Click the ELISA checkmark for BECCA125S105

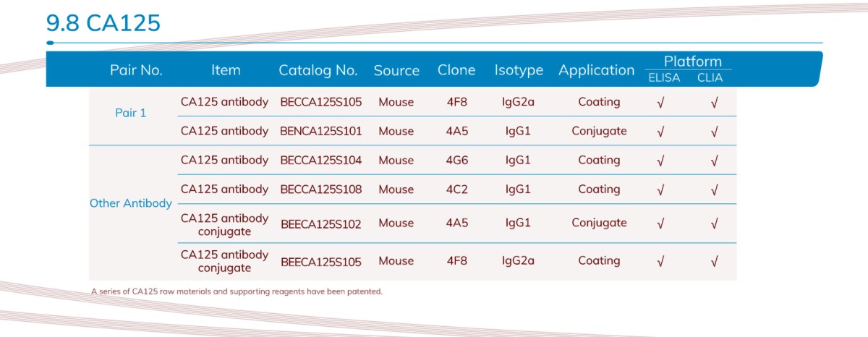(x=660, y=103)
